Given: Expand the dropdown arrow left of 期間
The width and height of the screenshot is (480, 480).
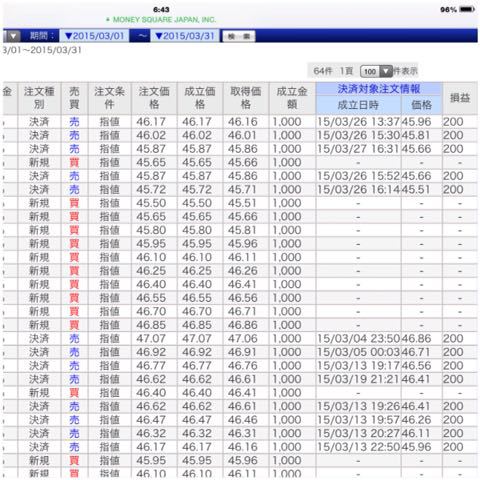Looking at the screenshot, I should click(13, 36).
